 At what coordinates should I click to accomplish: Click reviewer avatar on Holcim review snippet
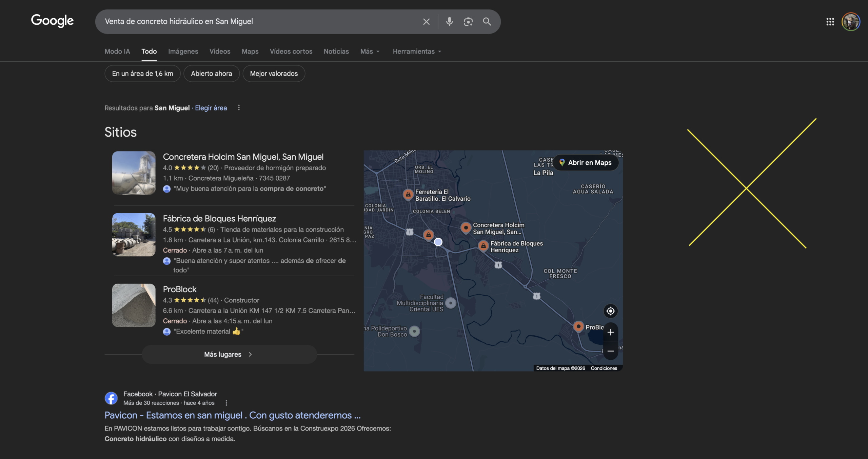pos(166,189)
